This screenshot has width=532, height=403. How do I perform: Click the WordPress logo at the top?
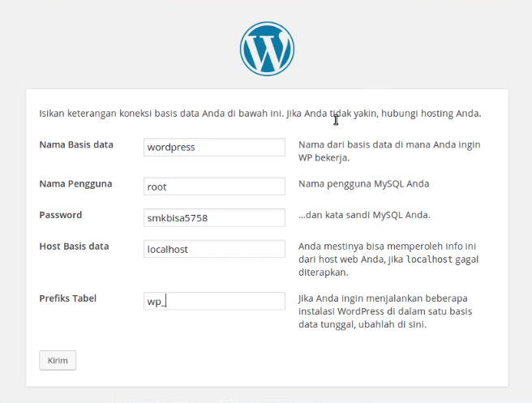click(x=267, y=49)
